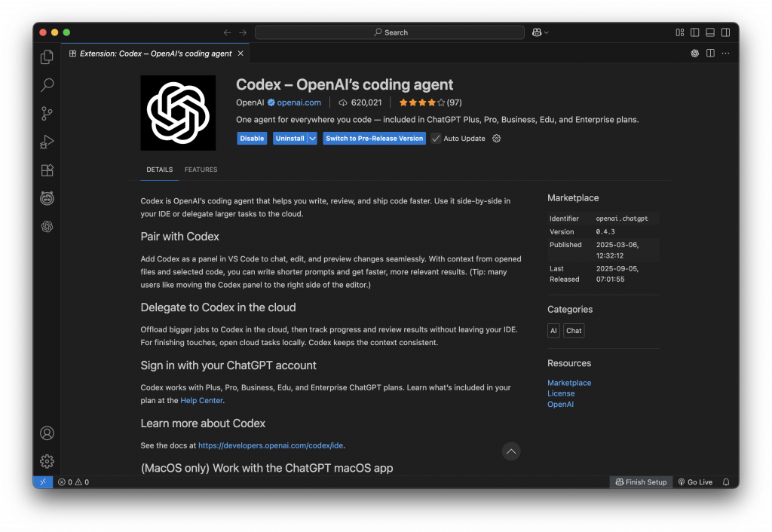Screen dimensions: 772x532
Task: Open More Actions ellipsis for editor
Action: pyautogui.click(x=725, y=54)
